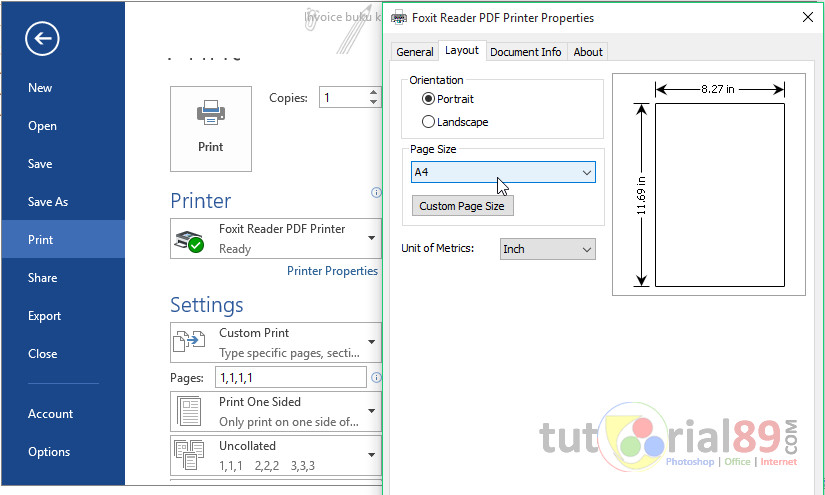Switch to the Document Info tab
825x495 pixels.
pos(526,52)
